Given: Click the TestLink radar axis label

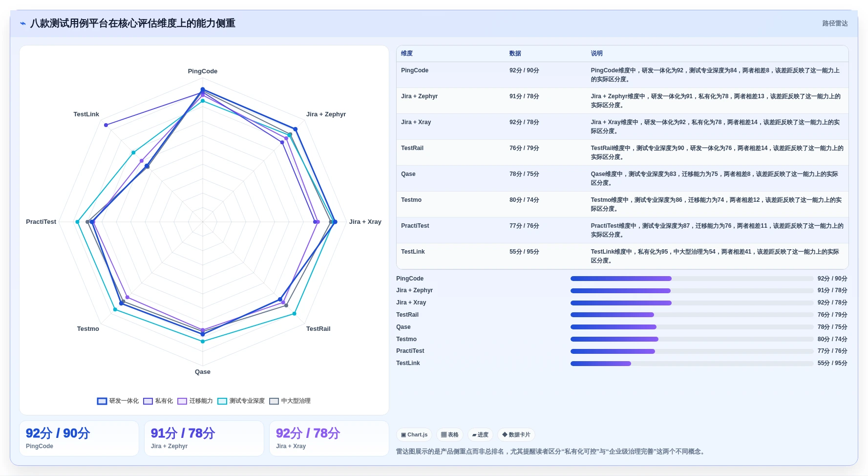Looking at the screenshot, I should (x=86, y=114).
